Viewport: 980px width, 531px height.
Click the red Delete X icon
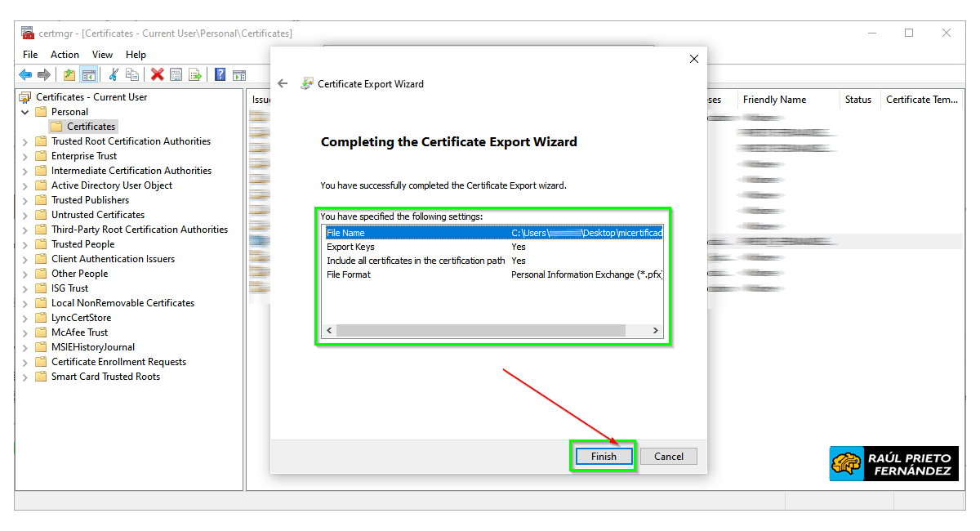coord(157,75)
